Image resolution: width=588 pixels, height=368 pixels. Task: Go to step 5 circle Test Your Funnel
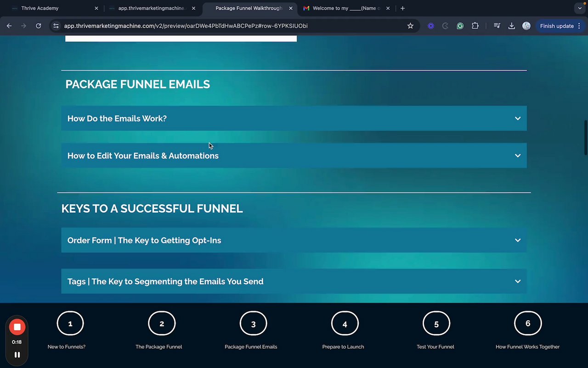(436, 323)
